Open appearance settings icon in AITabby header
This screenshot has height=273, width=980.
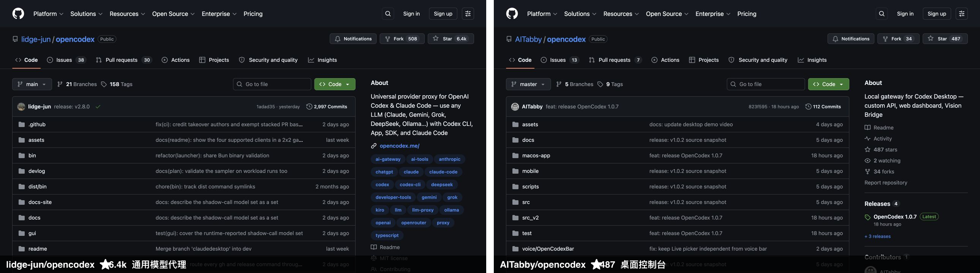click(961, 14)
